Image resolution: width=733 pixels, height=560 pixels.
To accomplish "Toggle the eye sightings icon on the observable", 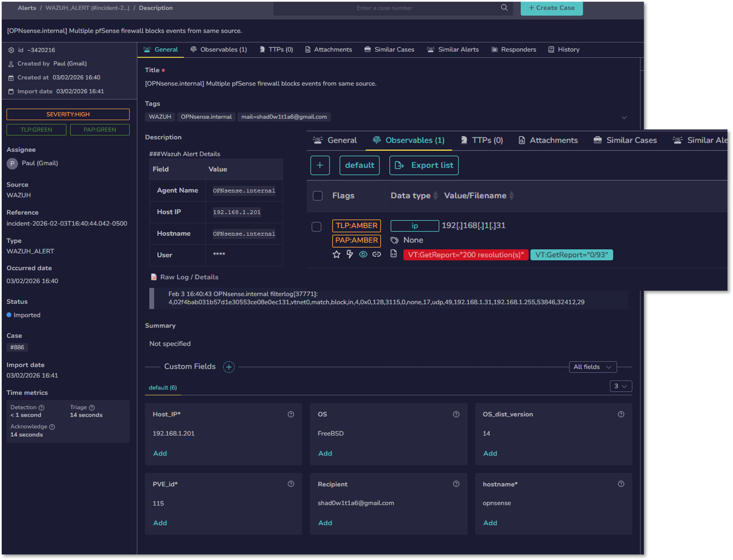I will point(363,254).
